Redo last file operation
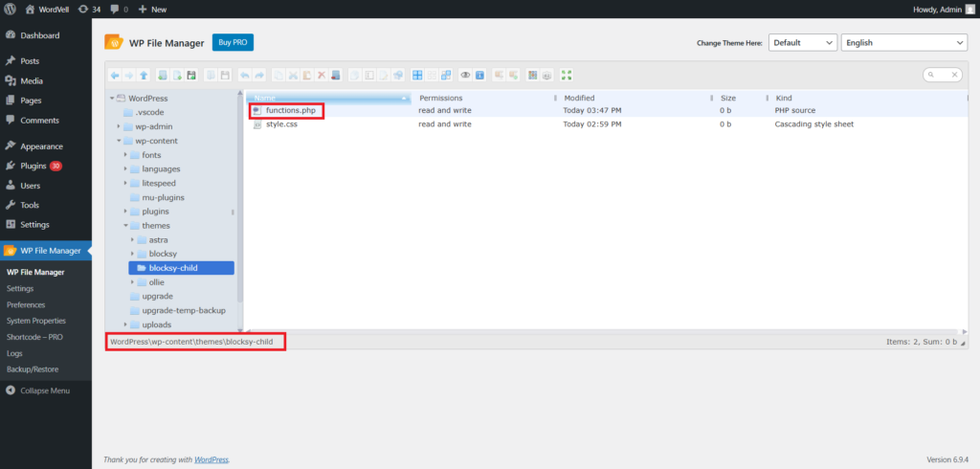The image size is (980, 469). (259, 75)
